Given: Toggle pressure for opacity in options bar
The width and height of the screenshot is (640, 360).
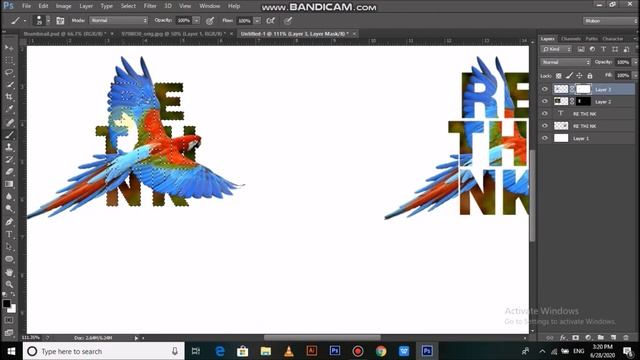Looking at the screenshot, I should 210,20.
